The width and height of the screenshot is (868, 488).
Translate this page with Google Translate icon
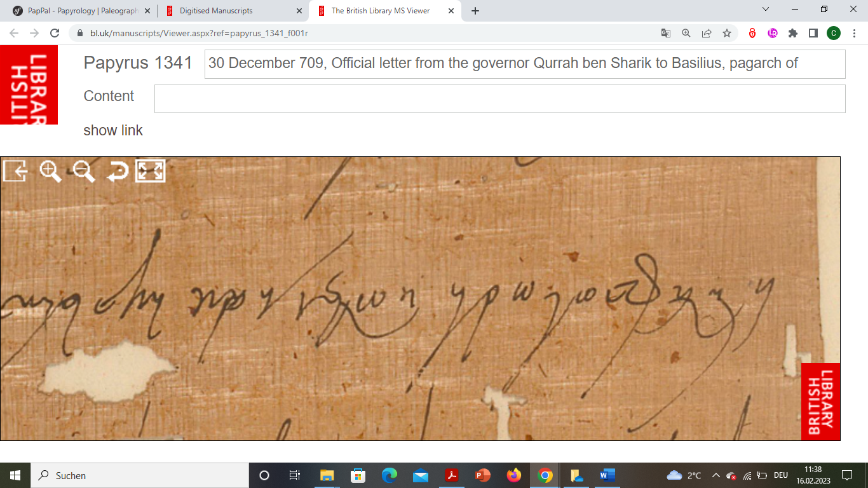click(665, 33)
